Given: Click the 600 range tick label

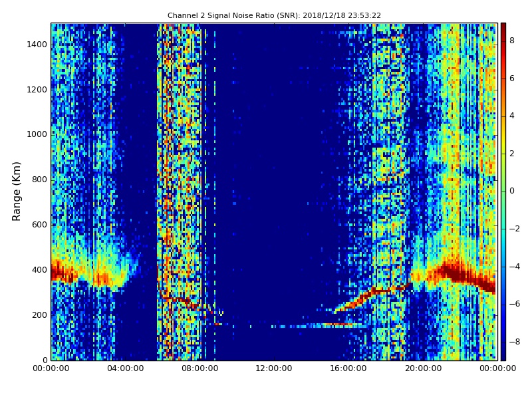Looking at the screenshot, I should [39, 225].
